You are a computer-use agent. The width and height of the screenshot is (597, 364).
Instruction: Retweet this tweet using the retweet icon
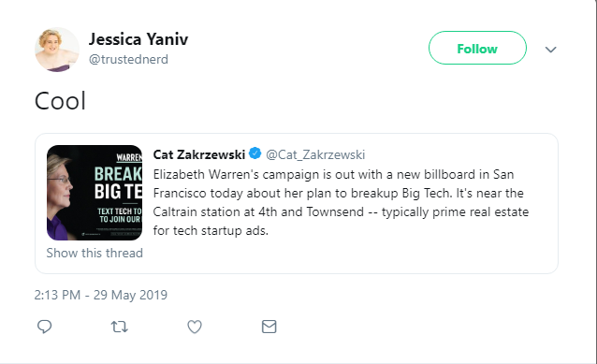[x=119, y=327]
